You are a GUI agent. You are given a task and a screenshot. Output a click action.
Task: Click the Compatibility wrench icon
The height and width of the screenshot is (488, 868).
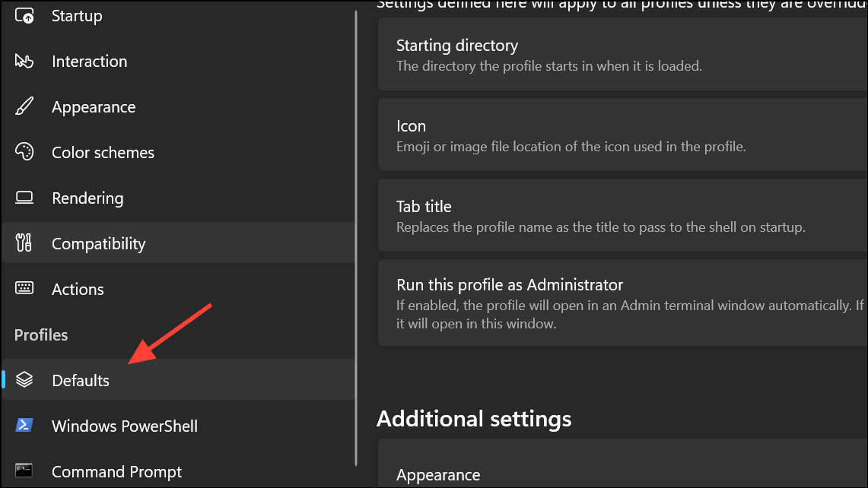[x=24, y=242]
